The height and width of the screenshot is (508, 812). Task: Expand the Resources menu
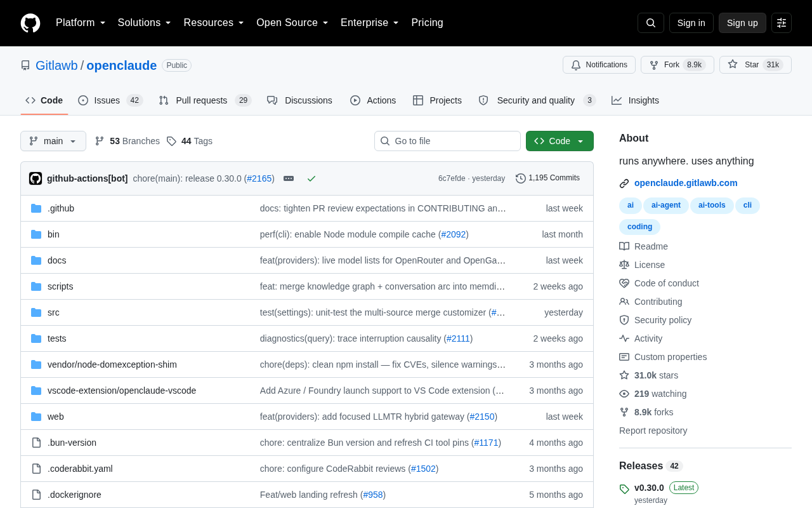pos(214,23)
